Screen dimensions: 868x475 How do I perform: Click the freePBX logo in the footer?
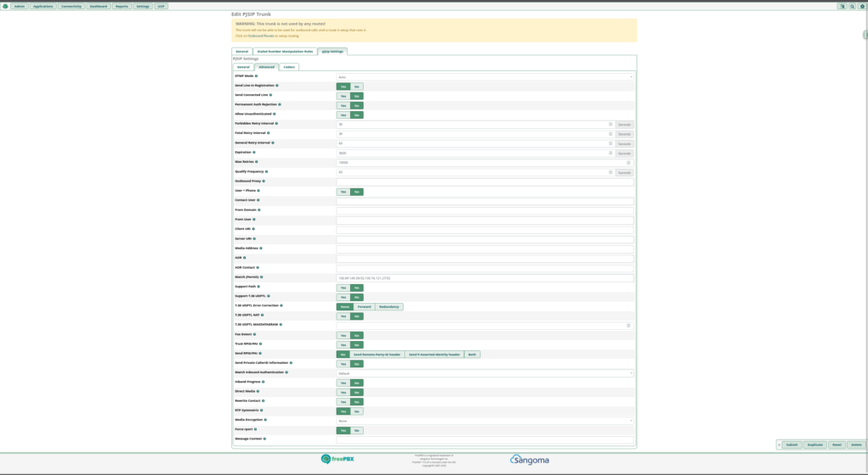(x=337, y=459)
